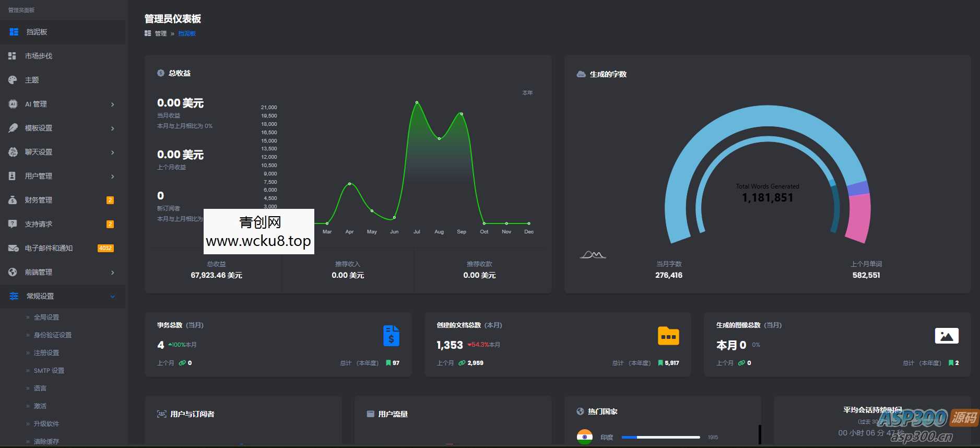
Task: Click the envelope icon for 电子邮件和通知
Action: [13, 248]
